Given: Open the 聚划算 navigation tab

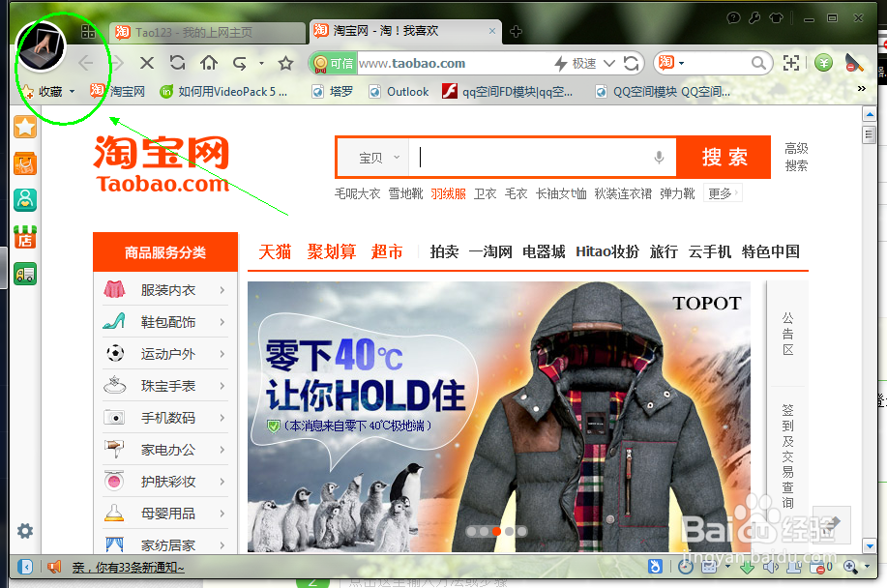Looking at the screenshot, I should [332, 251].
